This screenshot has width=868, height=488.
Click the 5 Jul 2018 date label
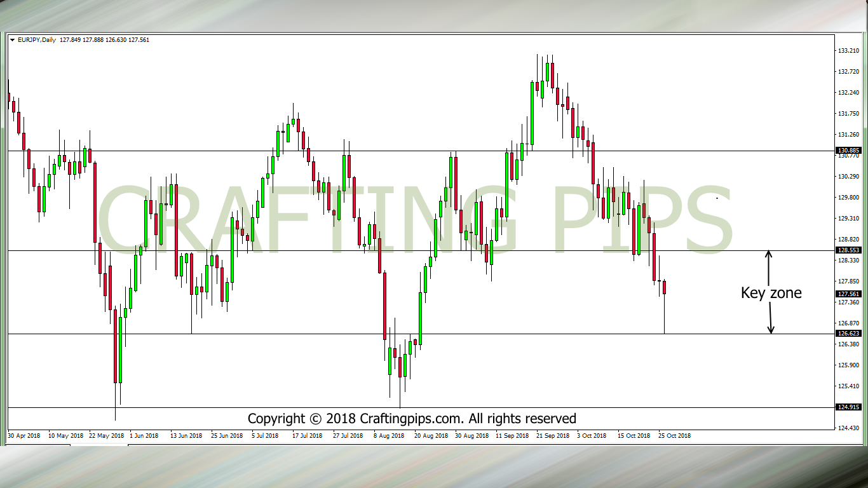point(265,436)
